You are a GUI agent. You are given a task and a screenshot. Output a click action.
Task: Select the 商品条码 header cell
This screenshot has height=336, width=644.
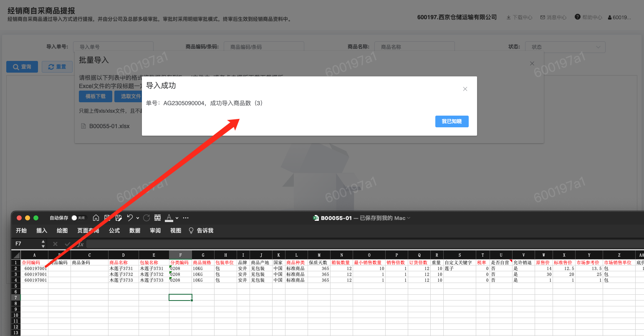point(90,263)
